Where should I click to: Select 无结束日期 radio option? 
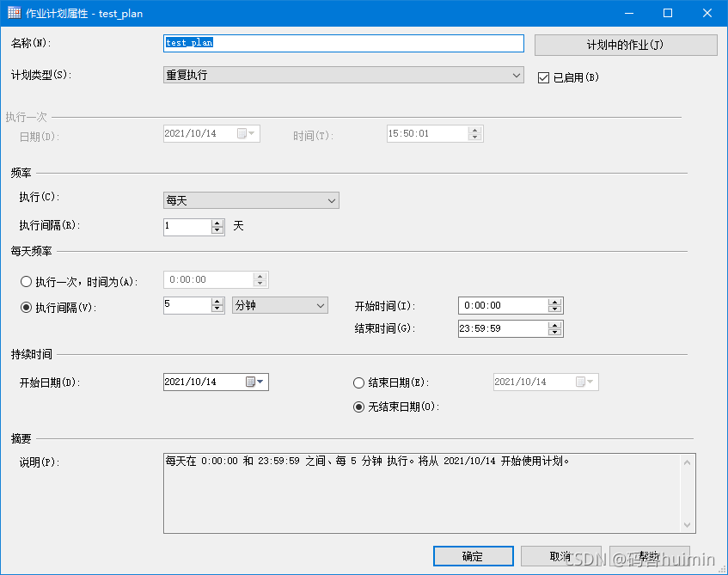click(x=358, y=407)
